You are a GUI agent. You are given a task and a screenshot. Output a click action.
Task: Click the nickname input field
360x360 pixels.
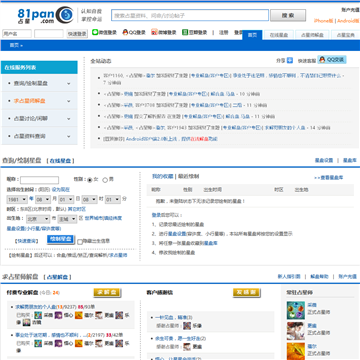tap(39, 180)
